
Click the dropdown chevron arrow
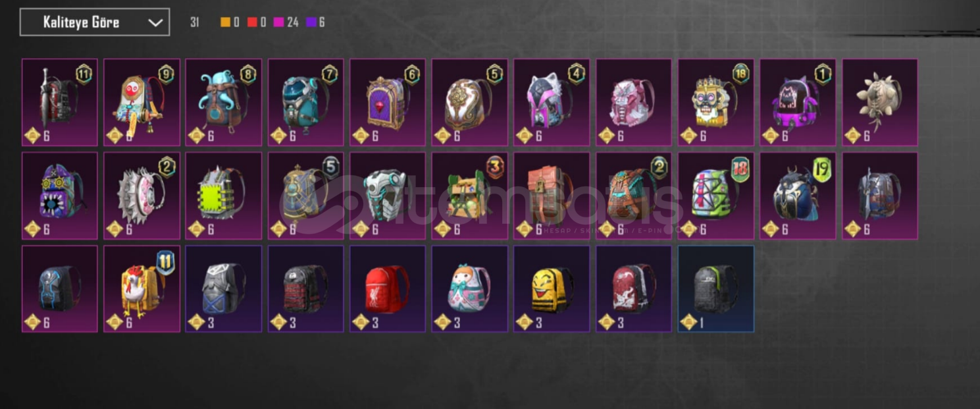click(155, 22)
